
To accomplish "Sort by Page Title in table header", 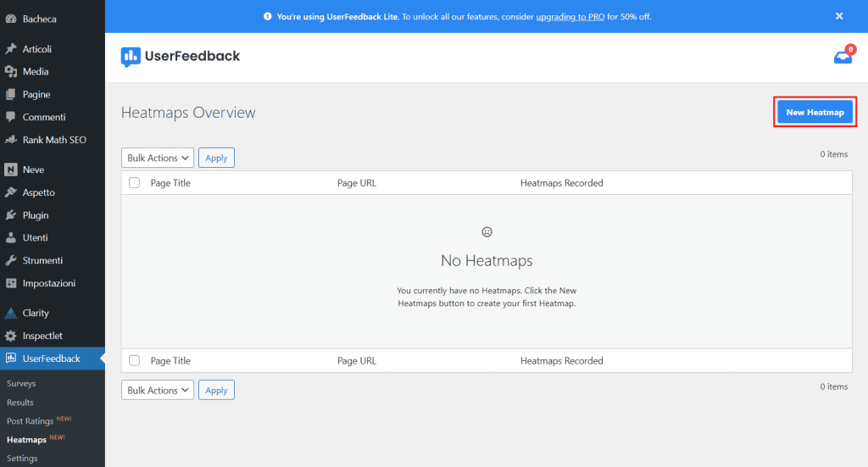I will 170,182.
